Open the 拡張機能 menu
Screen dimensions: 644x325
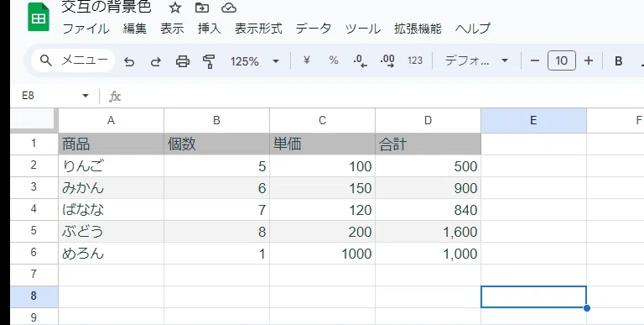418,29
